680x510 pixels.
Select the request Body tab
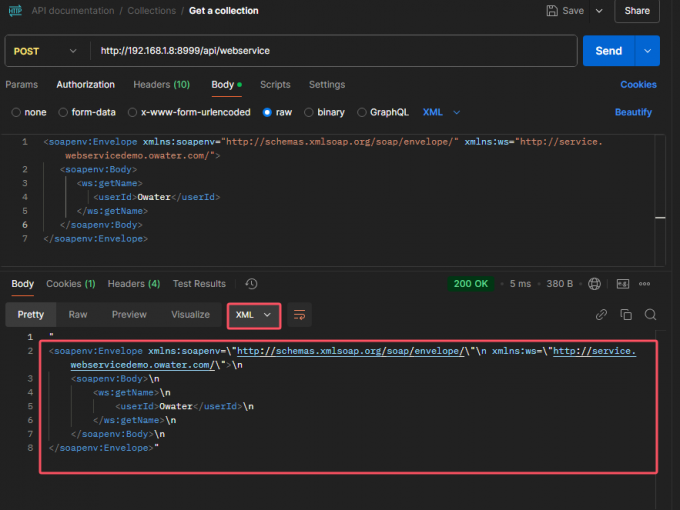click(226, 85)
